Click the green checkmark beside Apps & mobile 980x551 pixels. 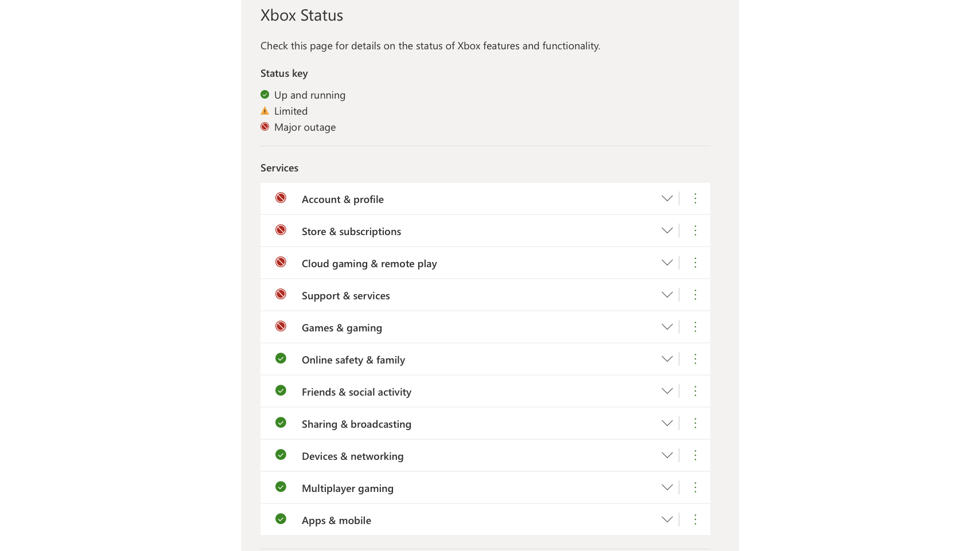tap(281, 518)
